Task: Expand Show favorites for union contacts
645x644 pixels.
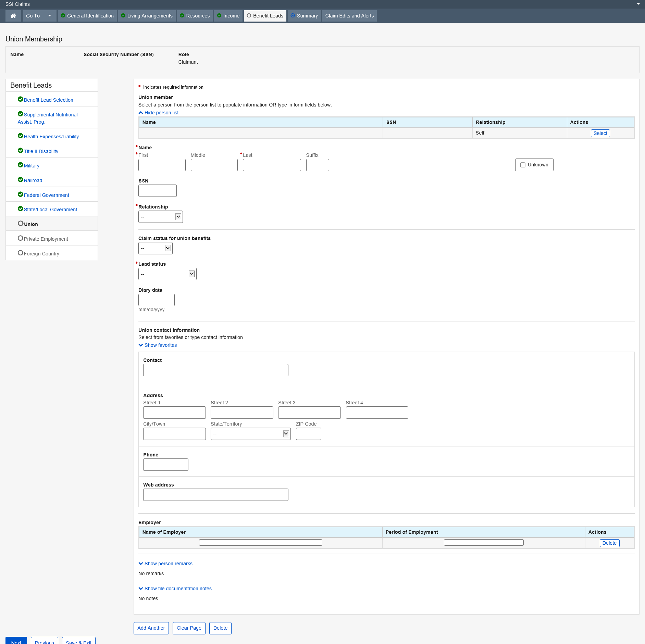Action: pyautogui.click(x=158, y=345)
